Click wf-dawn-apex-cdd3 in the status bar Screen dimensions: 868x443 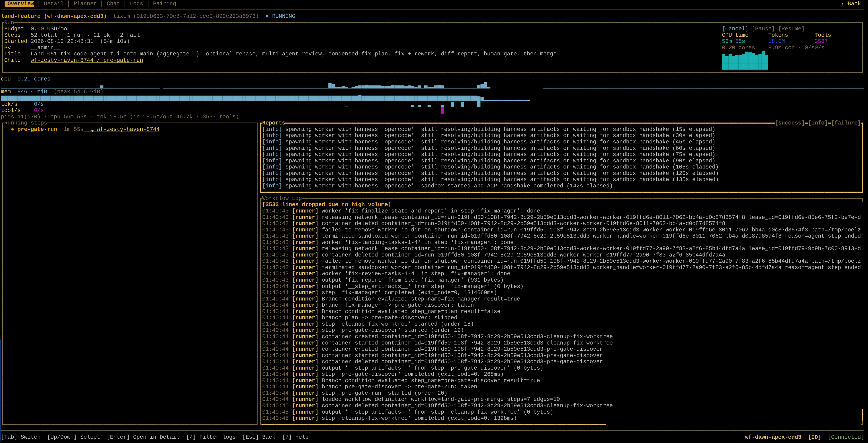point(773,437)
